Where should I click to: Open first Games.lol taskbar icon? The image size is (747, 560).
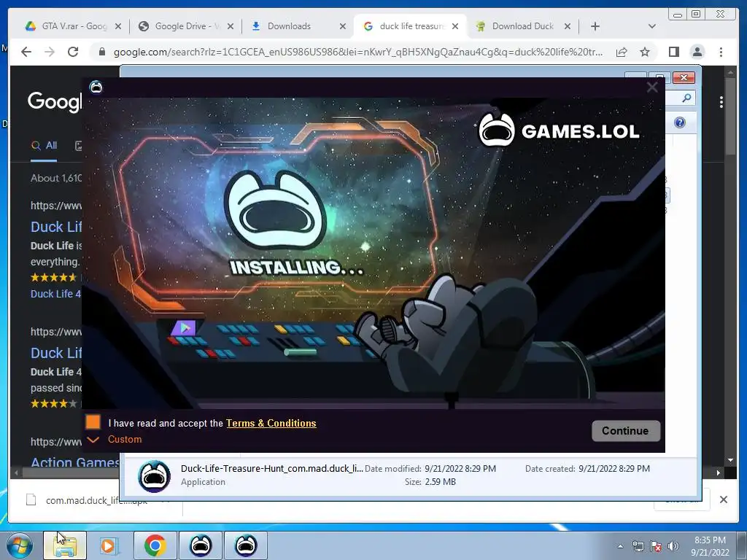tap(201, 545)
